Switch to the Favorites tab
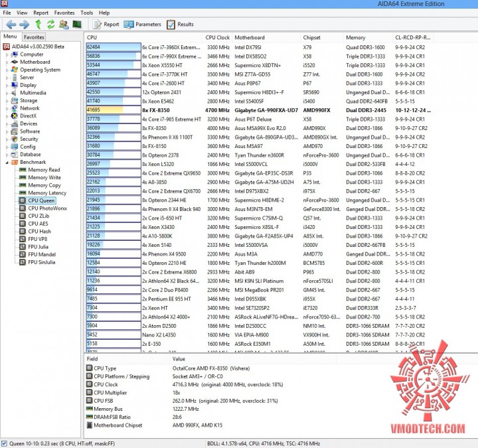Screen dimensions: 478x448 34,37
